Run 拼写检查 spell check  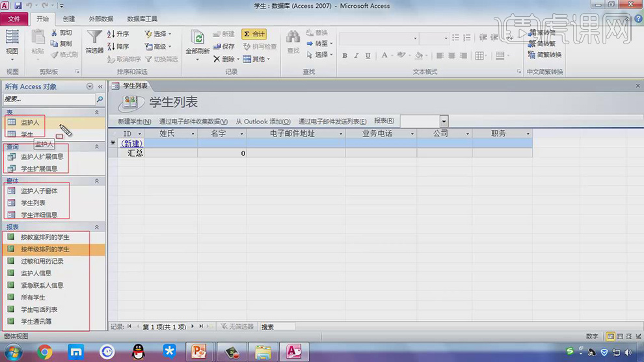coord(260,46)
